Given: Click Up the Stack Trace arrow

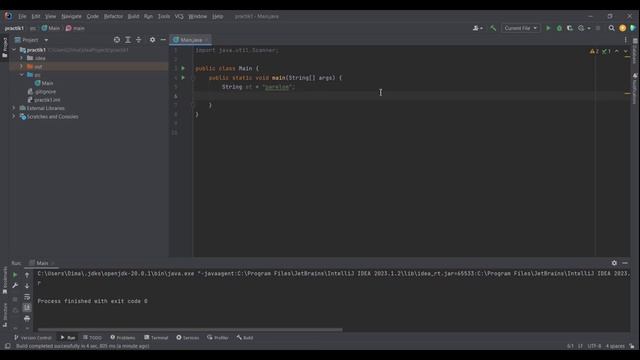Looking at the screenshot, I should [x=27, y=275].
